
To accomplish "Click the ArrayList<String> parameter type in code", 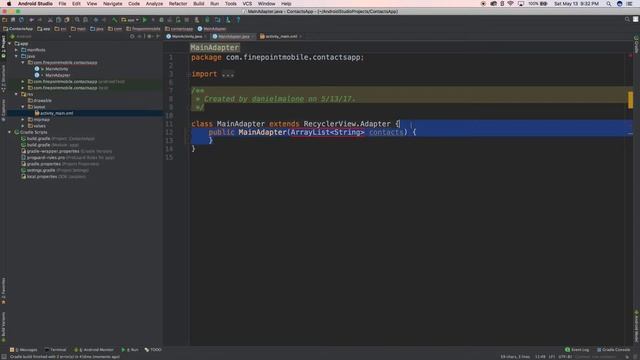I will [x=327, y=132].
